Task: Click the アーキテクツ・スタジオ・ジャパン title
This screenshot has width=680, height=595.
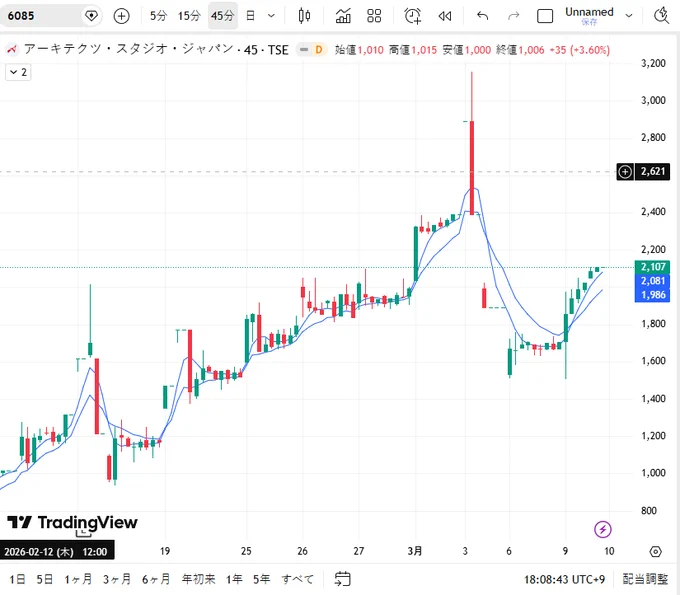Action: click(x=129, y=49)
